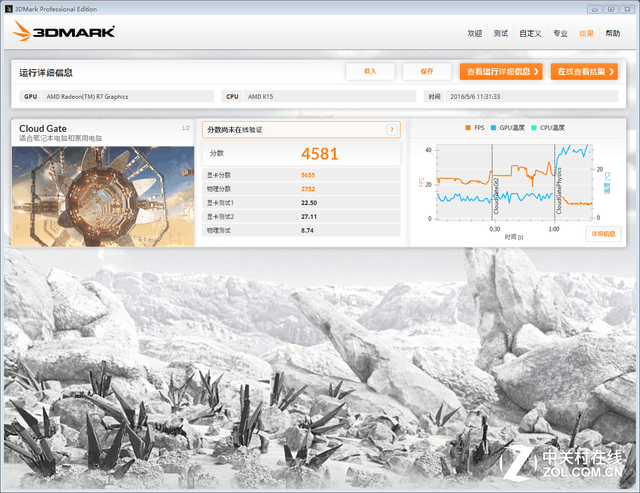Open the 欢迎 (Welcome) tab
640x493 pixels.
click(x=474, y=33)
